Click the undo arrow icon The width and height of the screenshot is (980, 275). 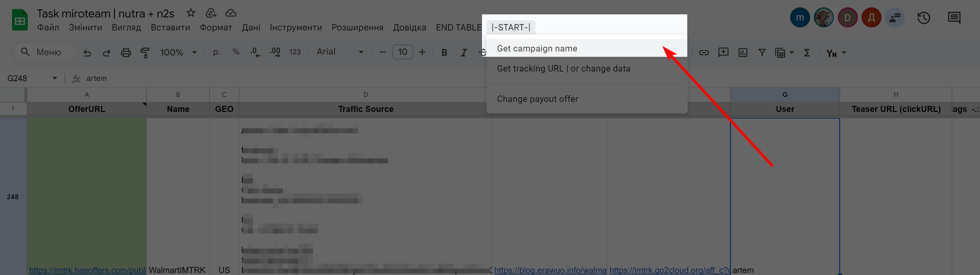(87, 52)
